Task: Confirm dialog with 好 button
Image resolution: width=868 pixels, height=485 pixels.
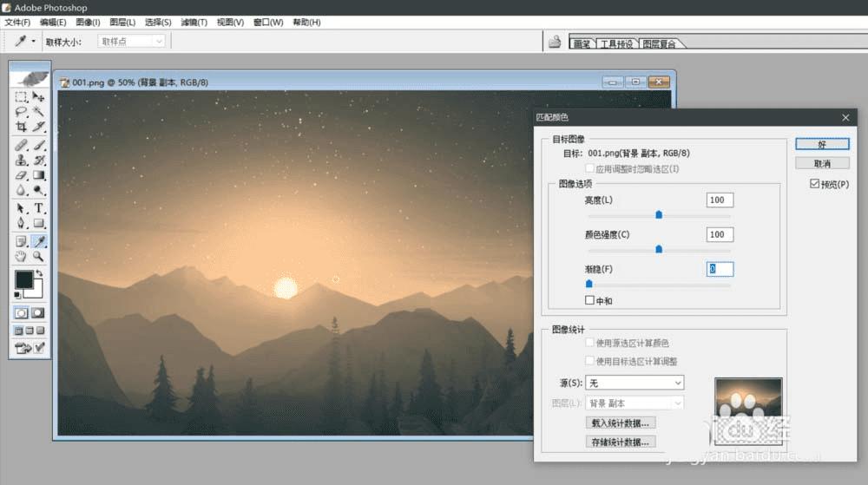Action: click(x=822, y=144)
